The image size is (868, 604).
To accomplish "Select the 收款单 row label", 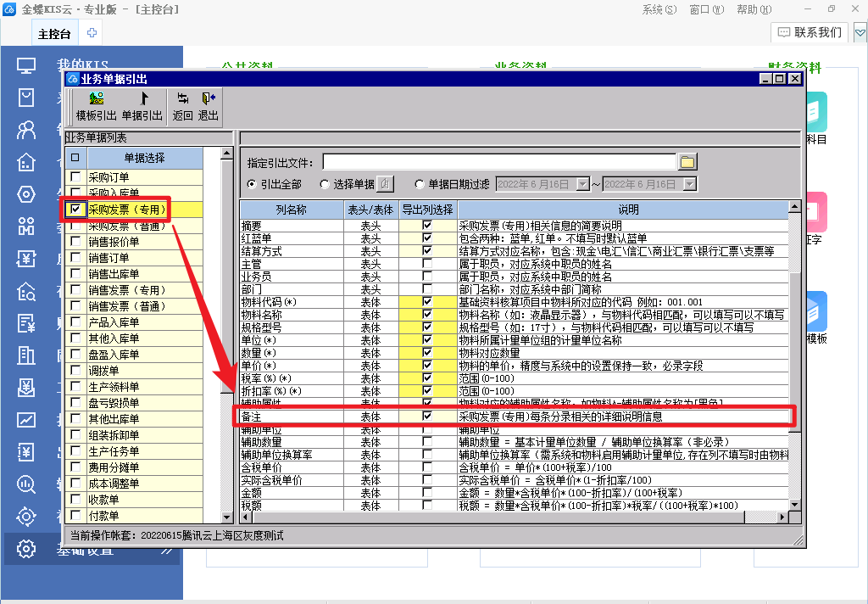I will (104, 500).
